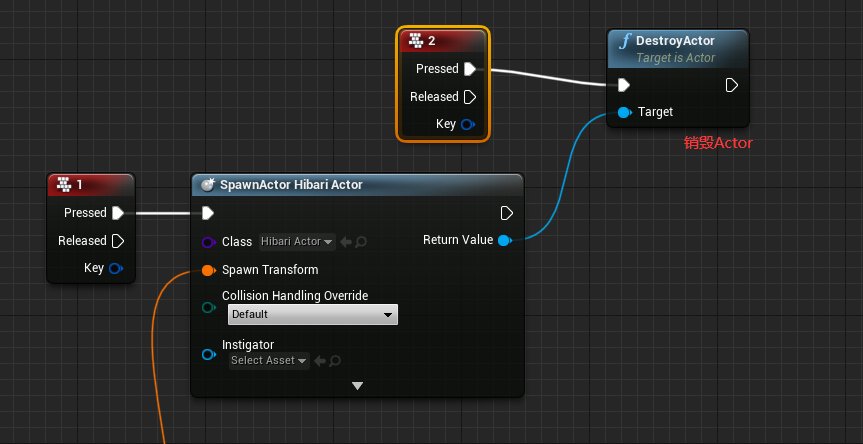
Task: Select the key 2 node title
Action: click(432, 40)
